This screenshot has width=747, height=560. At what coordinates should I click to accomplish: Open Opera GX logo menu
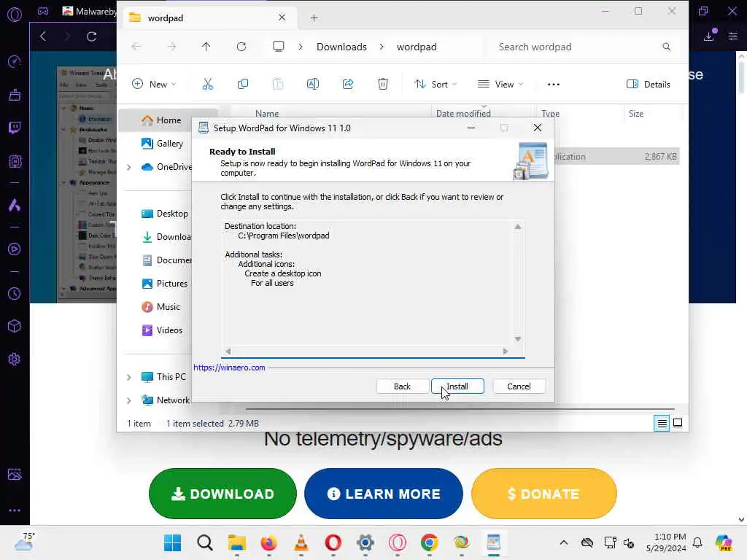tap(15, 15)
